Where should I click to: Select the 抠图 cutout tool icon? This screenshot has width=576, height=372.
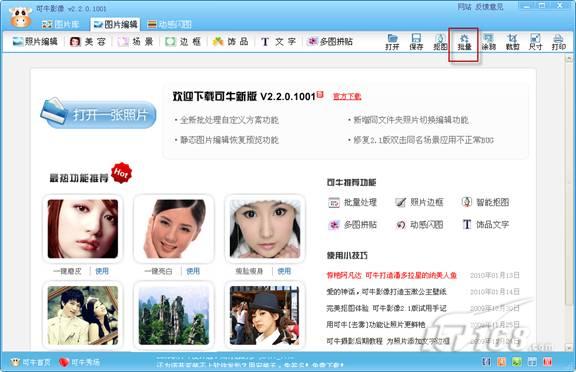440,42
